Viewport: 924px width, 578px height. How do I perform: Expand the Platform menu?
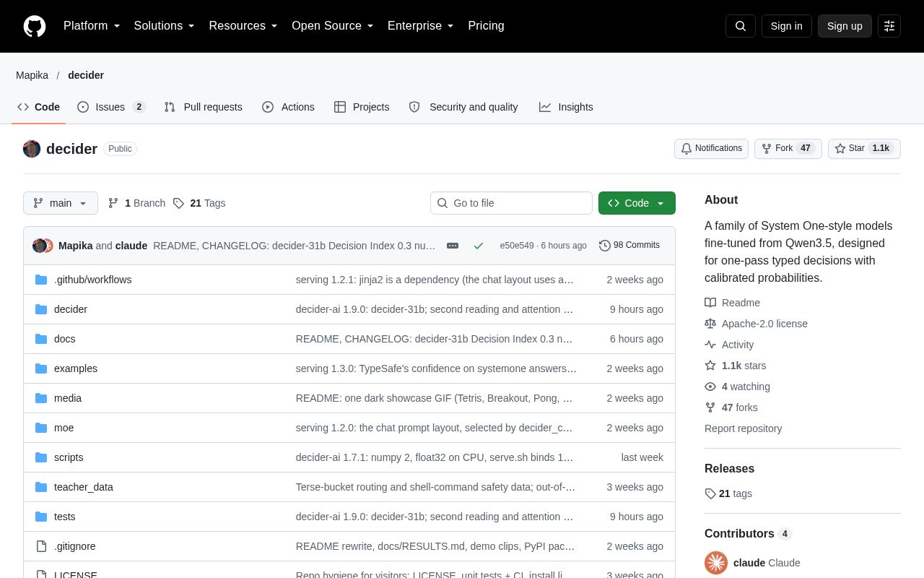92,26
